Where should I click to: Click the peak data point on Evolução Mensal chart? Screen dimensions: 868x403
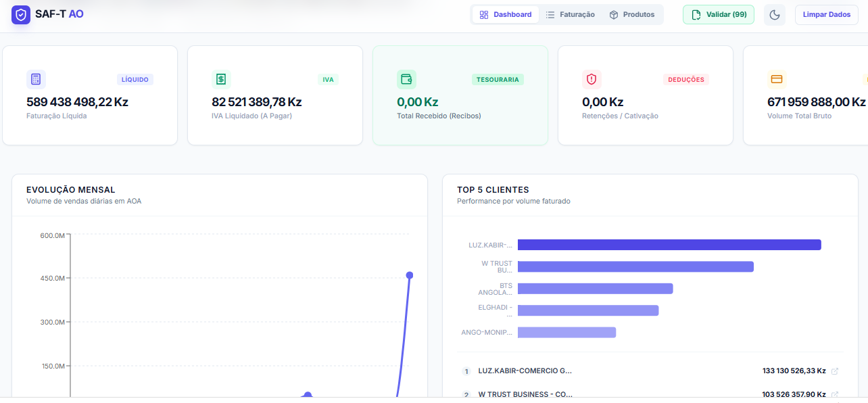pos(409,275)
